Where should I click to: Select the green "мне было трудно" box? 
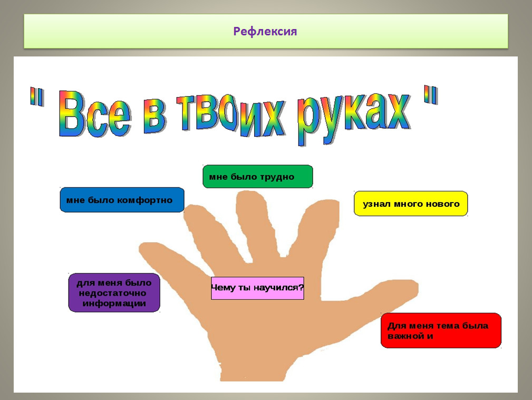tap(257, 177)
